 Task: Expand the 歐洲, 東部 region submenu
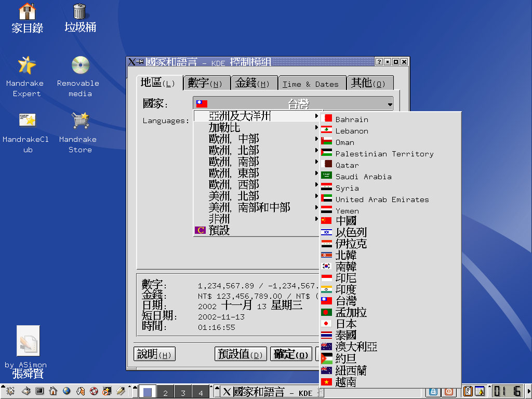(257, 174)
